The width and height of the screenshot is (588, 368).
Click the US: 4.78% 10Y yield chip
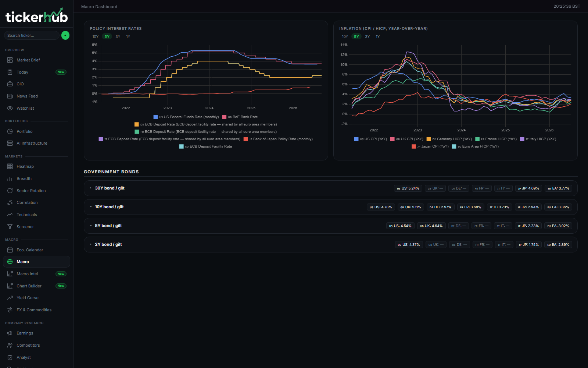point(381,207)
